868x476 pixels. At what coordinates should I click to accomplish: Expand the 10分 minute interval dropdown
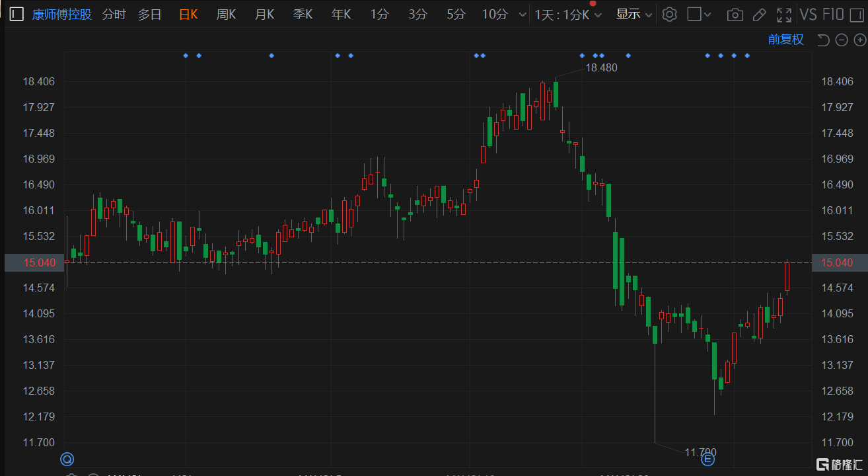point(523,15)
